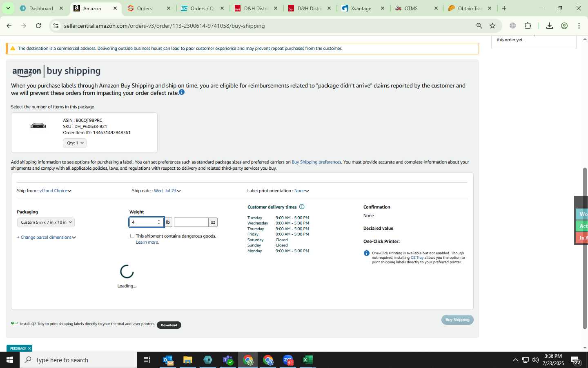The image size is (588, 368).
Task: Click the Learn more link
Action: pos(147,242)
